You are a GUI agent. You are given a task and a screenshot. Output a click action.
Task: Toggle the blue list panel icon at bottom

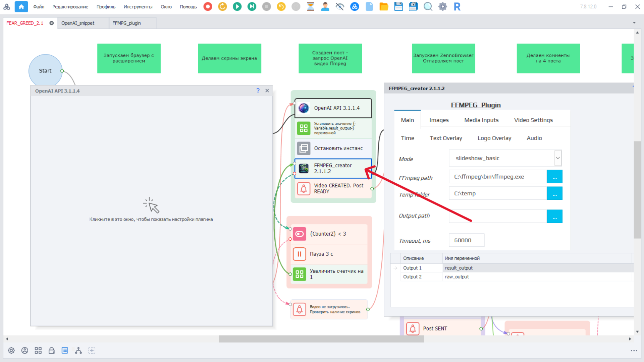coord(65,351)
